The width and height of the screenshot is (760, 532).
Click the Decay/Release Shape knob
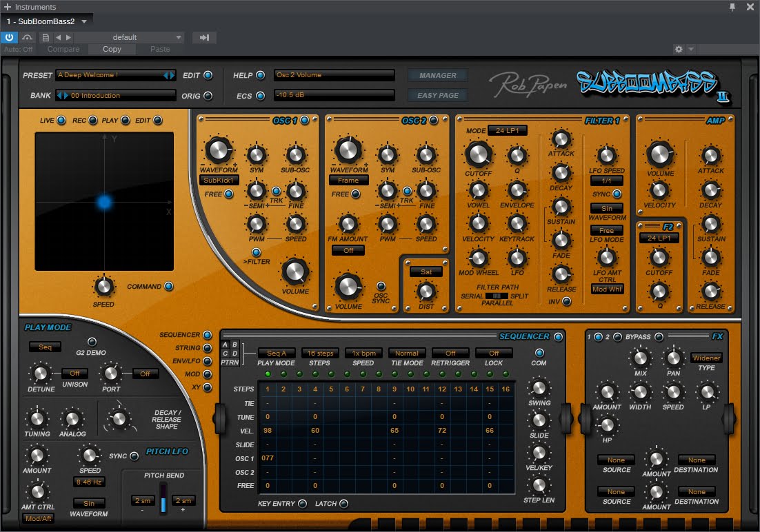(x=119, y=418)
